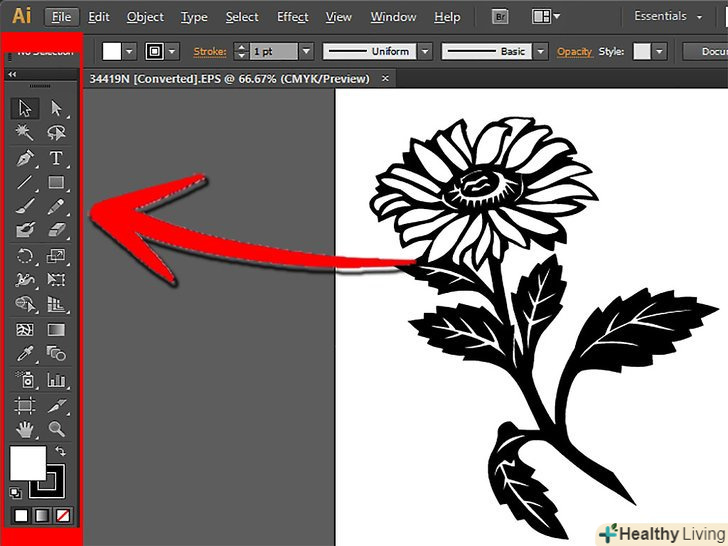Select the Rectangle shape tool

(56, 183)
